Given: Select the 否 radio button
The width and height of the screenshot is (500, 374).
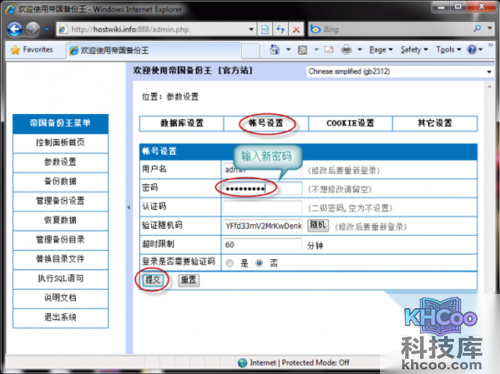Looking at the screenshot, I should point(259,263).
